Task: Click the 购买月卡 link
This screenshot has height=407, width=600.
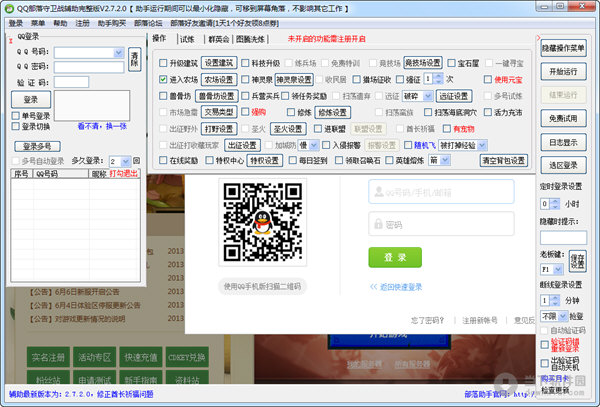Action: pyautogui.click(x=555, y=379)
